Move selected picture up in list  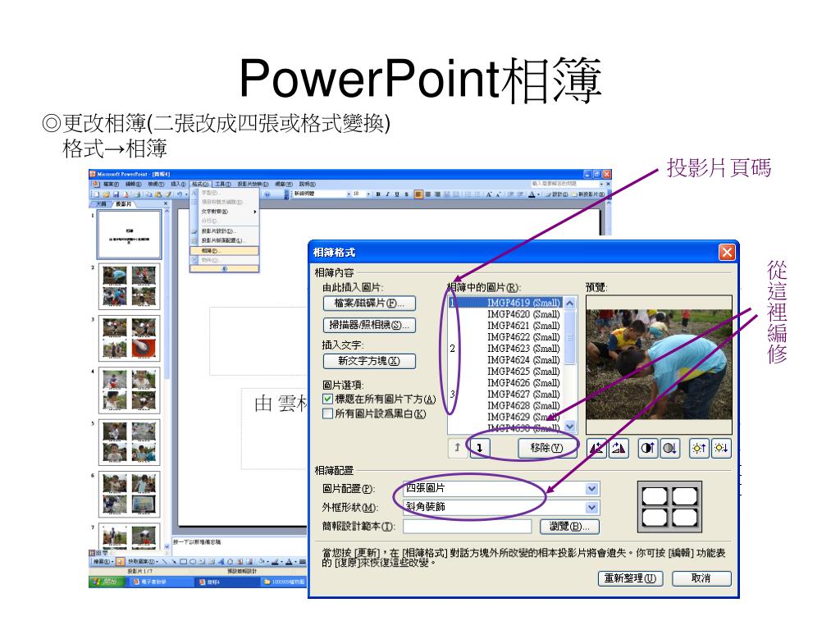point(458,448)
